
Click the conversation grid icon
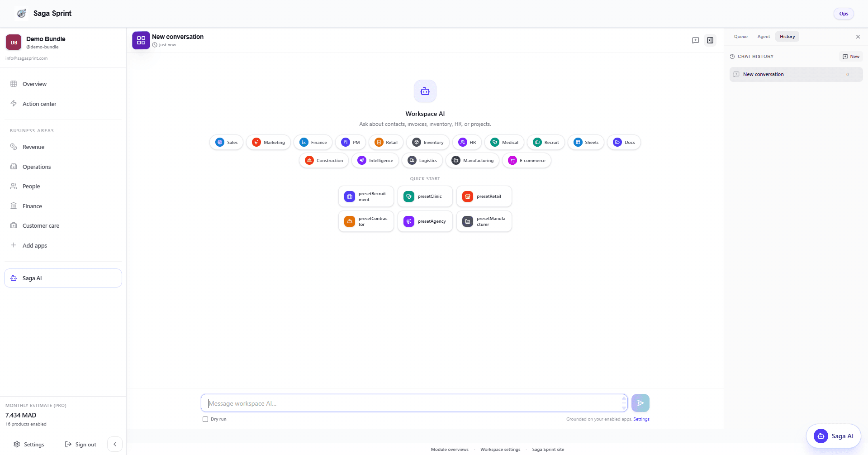(x=141, y=40)
